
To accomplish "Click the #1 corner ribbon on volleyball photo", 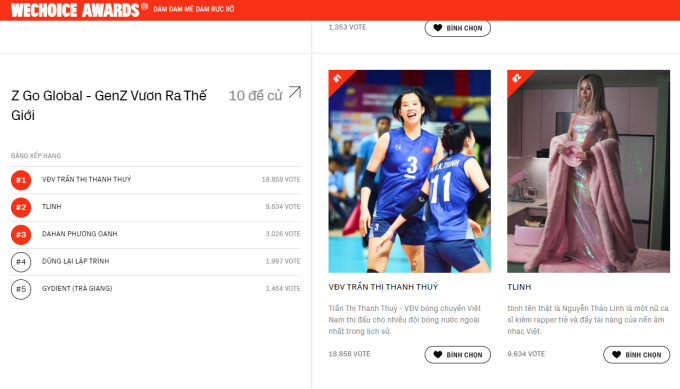I will point(338,79).
